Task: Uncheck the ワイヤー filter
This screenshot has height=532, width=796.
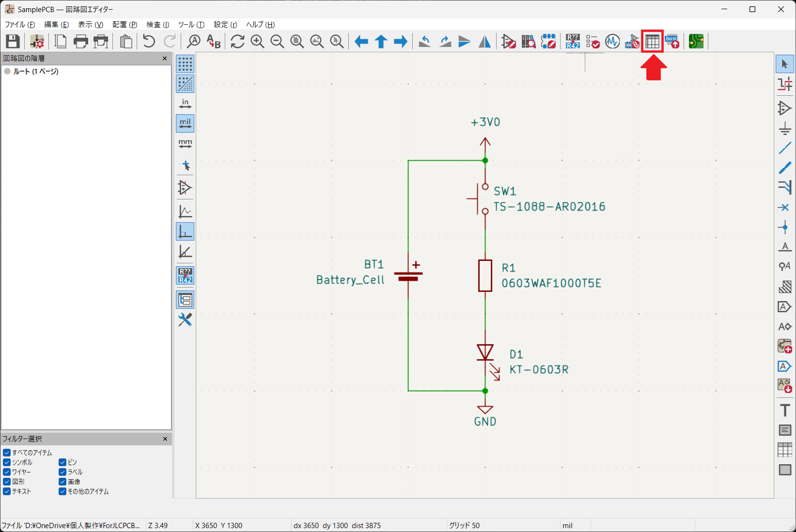Action: 7,472
